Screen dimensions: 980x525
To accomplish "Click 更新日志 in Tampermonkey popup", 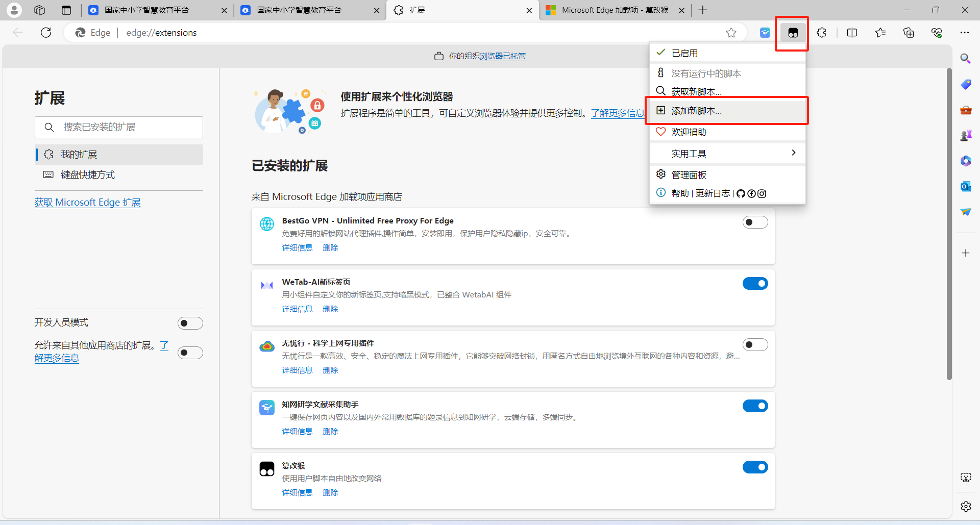I will 713,193.
